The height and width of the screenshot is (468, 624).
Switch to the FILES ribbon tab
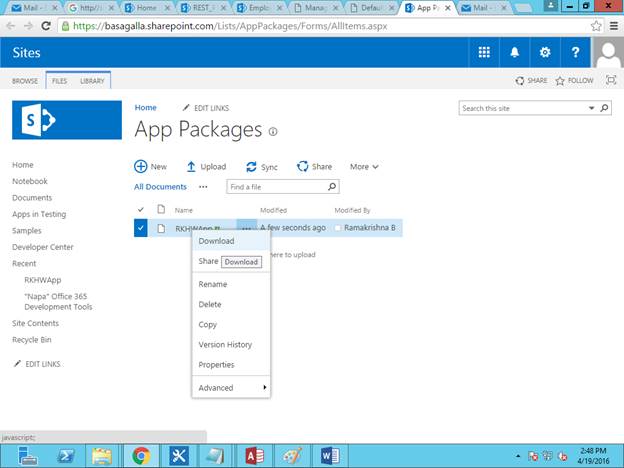coord(59,81)
